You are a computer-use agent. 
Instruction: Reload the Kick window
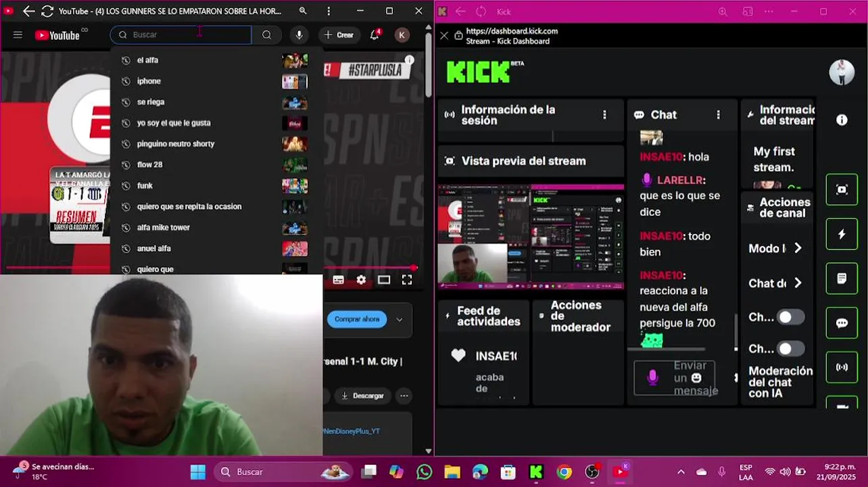point(481,11)
